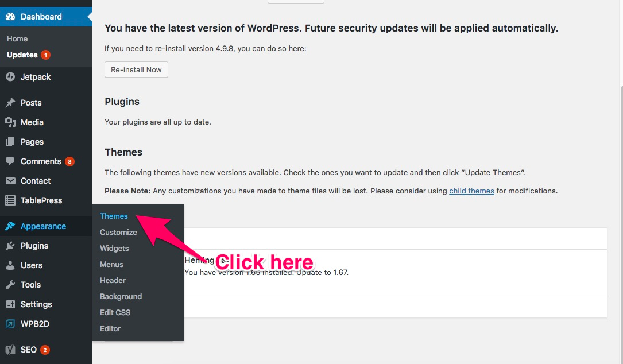Viewport: 623px width, 364px height.
Task: Click the Tools wrench icon
Action: [10, 285]
